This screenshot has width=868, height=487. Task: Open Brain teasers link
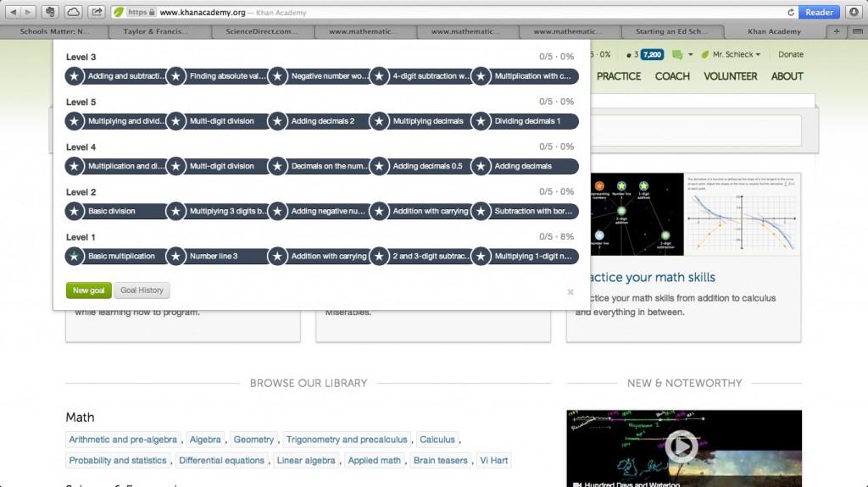pos(441,461)
